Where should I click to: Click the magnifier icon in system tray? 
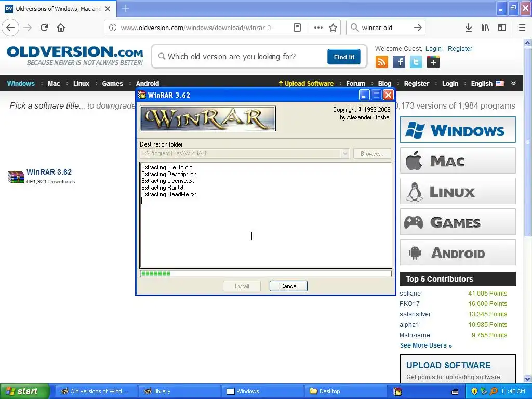tap(494, 391)
